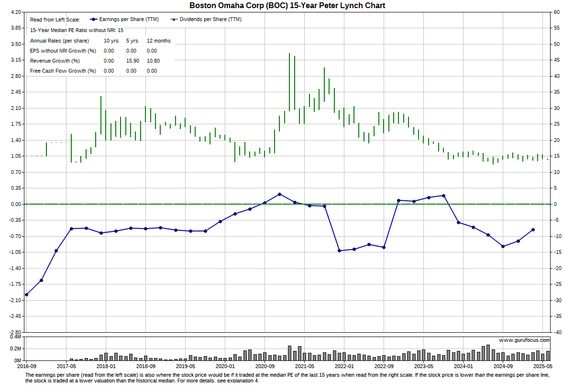
Task: Click the "Read from Left Scale:" label
Action: (x=55, y=20)
